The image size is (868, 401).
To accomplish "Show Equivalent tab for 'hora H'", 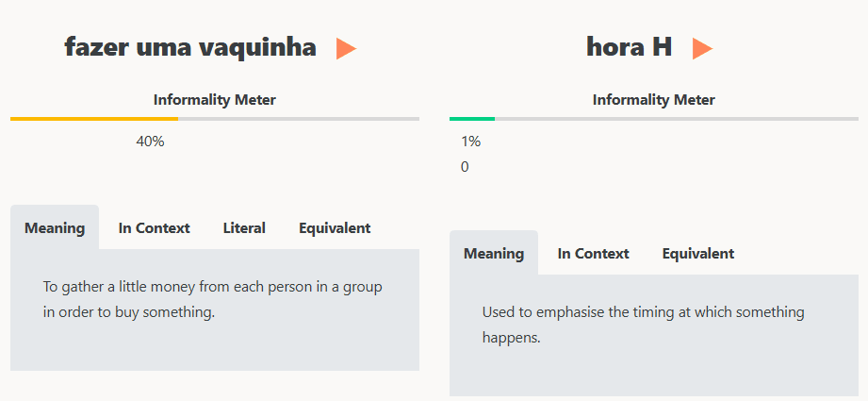I will [697, 254].
